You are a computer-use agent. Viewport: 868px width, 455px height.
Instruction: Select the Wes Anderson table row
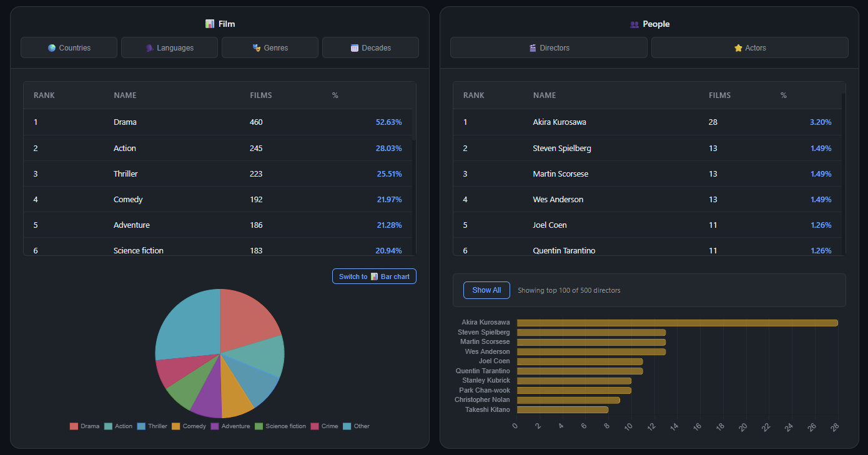[x=647, y=199]
